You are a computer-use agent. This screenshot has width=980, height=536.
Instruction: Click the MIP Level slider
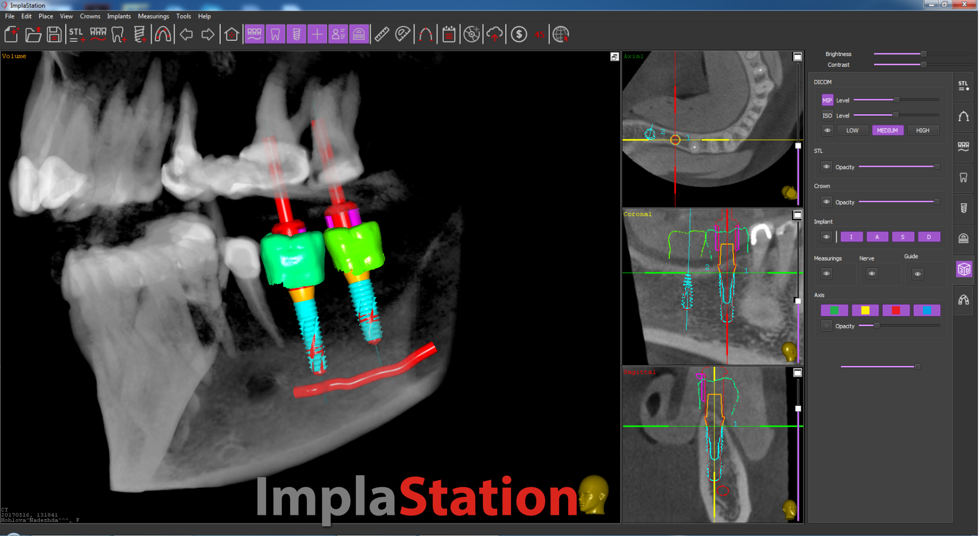coord(896,100)
